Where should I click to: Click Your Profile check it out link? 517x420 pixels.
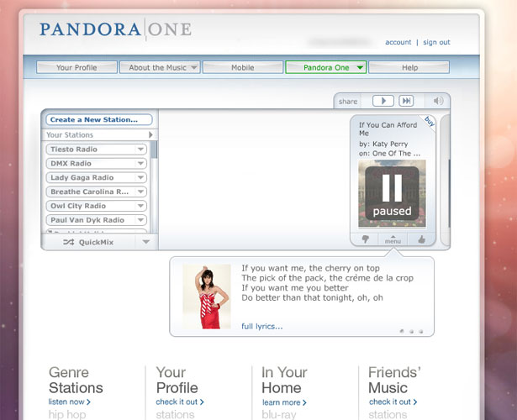click(180, 402)
